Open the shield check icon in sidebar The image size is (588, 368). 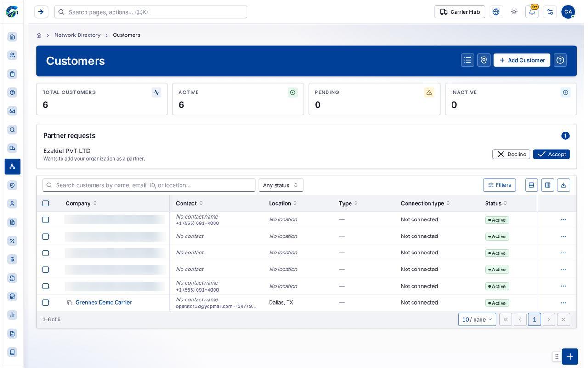tap(12, 185)
